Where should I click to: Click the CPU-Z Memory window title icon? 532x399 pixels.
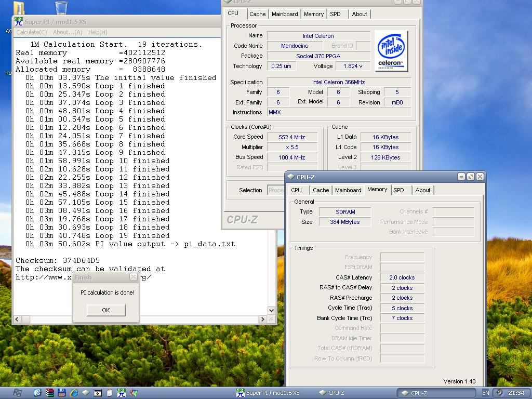tap(291, 177)
